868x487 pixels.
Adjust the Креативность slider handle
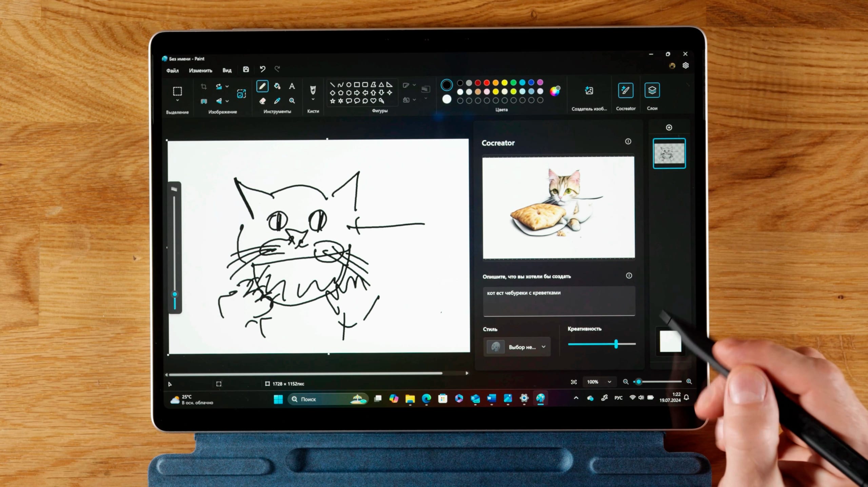[616, 344]
